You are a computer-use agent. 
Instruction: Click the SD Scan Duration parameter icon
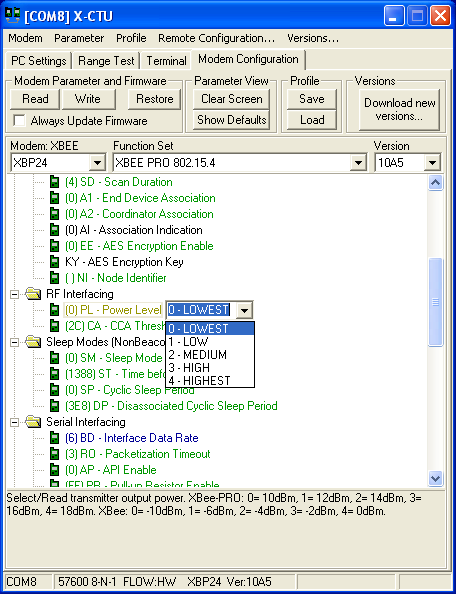click(x=55, y=182)
